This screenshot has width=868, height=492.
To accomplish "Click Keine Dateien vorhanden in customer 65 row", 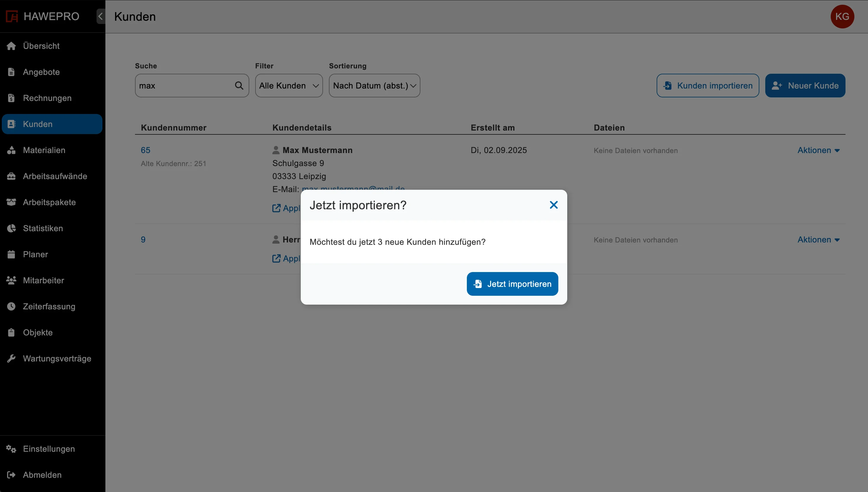I will (x=636, y=150).
